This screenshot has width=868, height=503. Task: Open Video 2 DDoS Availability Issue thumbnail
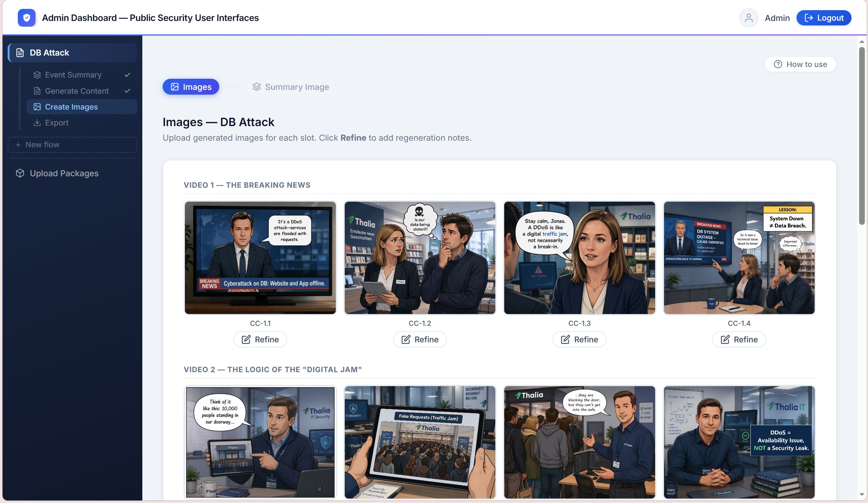(739, 442)
